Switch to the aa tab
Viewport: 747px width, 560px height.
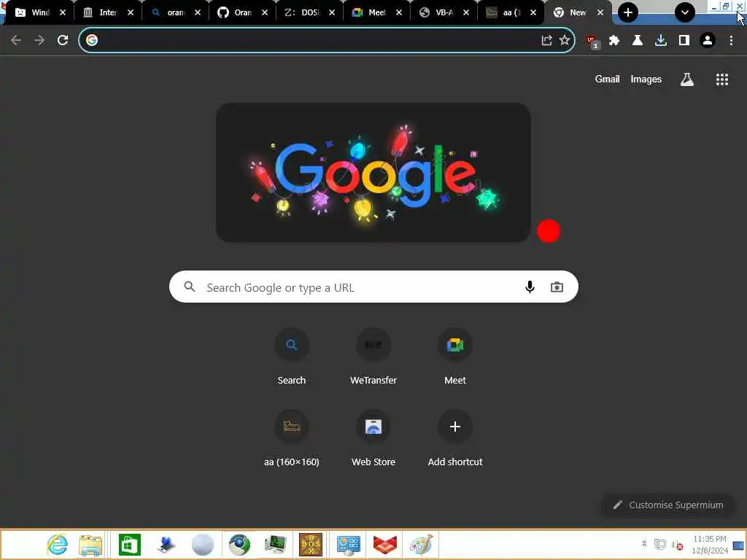pos(503,12)
